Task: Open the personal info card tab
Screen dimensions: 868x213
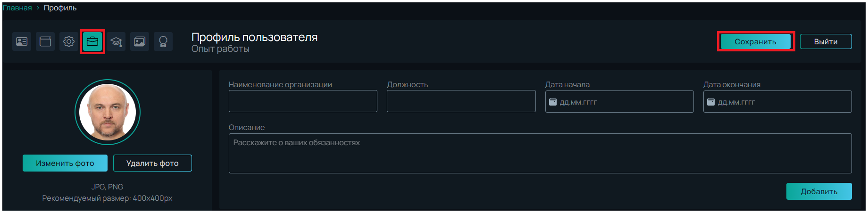Action: click(22, 41)
